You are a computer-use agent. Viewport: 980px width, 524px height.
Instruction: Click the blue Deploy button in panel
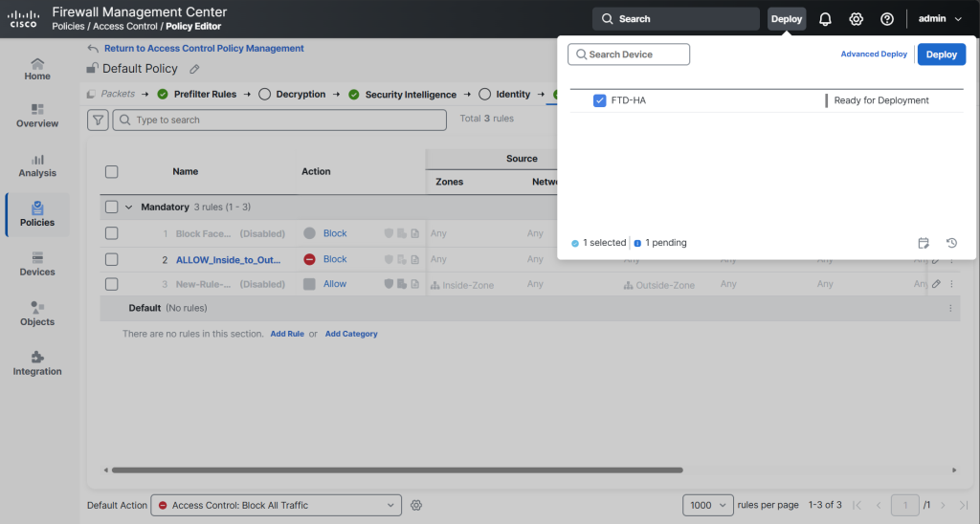[942, 55]
